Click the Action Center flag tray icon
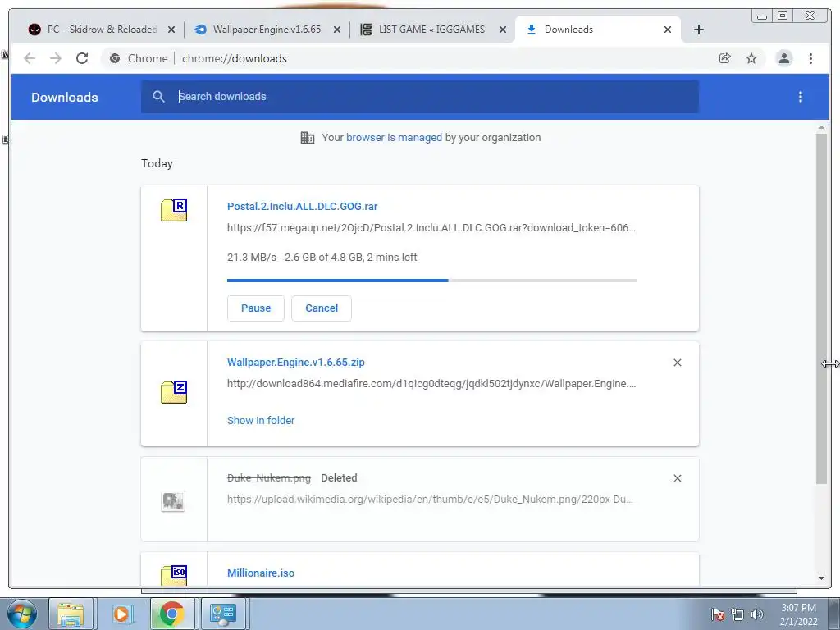 718,614
